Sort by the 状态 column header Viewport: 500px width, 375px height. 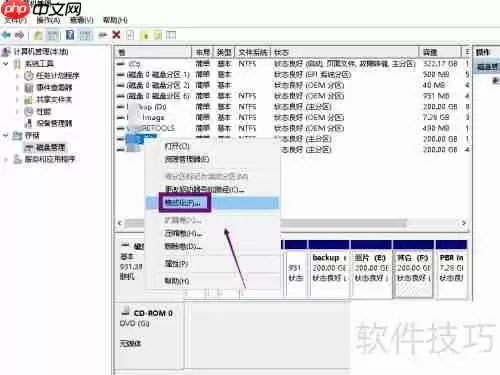(x=345, y=52)
